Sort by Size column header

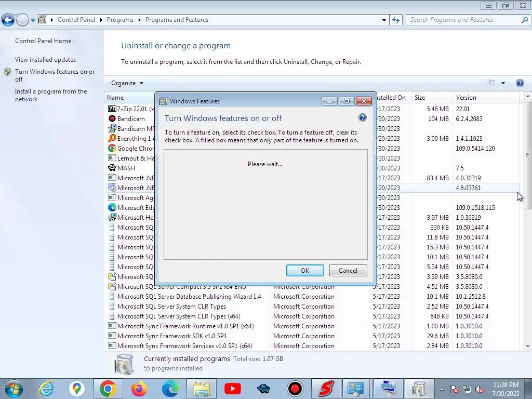(x=432, y=98)
